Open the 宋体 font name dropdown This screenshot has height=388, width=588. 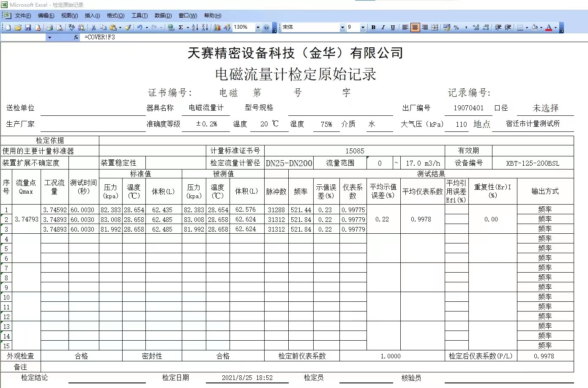tap(342, 27)
